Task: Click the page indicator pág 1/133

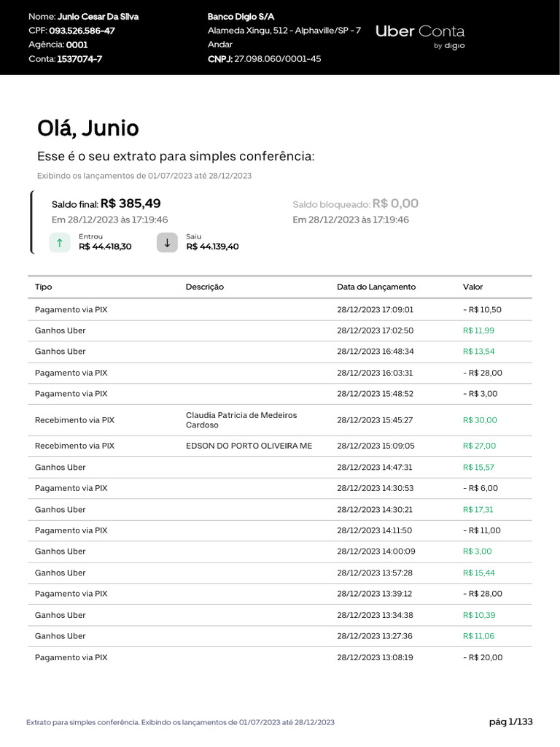Action: 511,722
